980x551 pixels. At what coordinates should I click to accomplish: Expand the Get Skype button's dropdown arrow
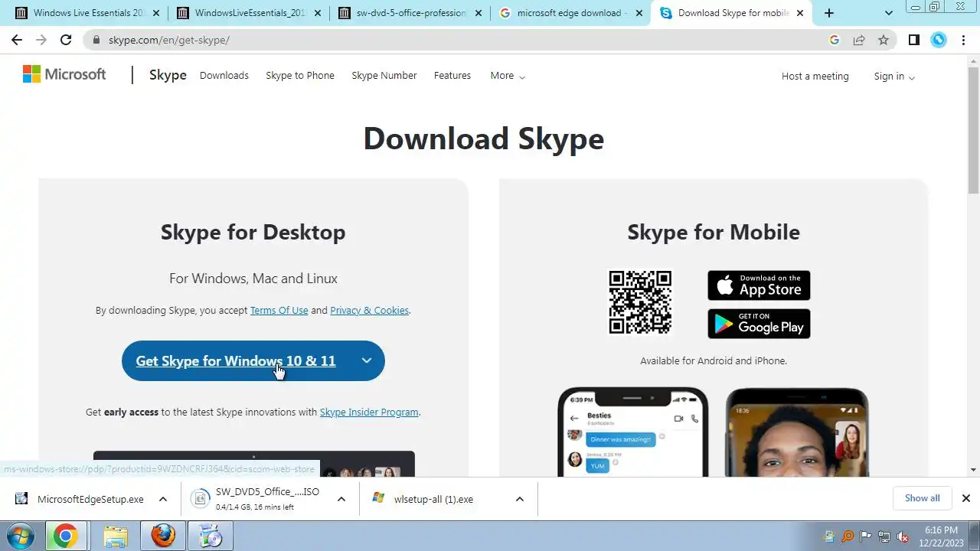pos(367,361)
